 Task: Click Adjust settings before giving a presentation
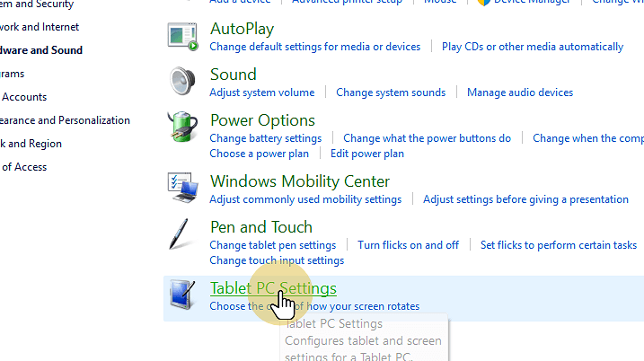pyautogui.click(x=525, y=199)
